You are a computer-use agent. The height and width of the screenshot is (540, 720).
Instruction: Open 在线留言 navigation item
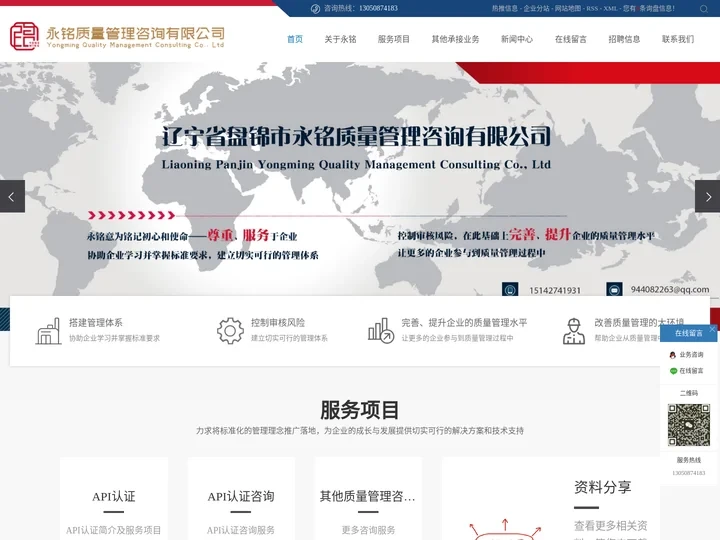click(x=570, y=39)
